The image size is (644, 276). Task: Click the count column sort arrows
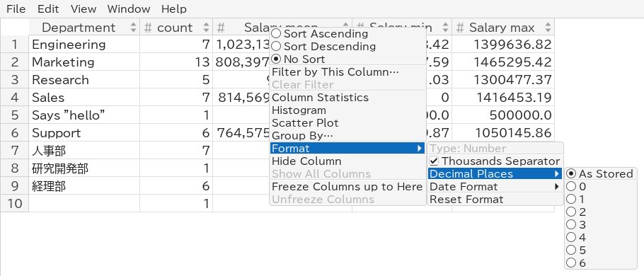click(x=206, y=28)
